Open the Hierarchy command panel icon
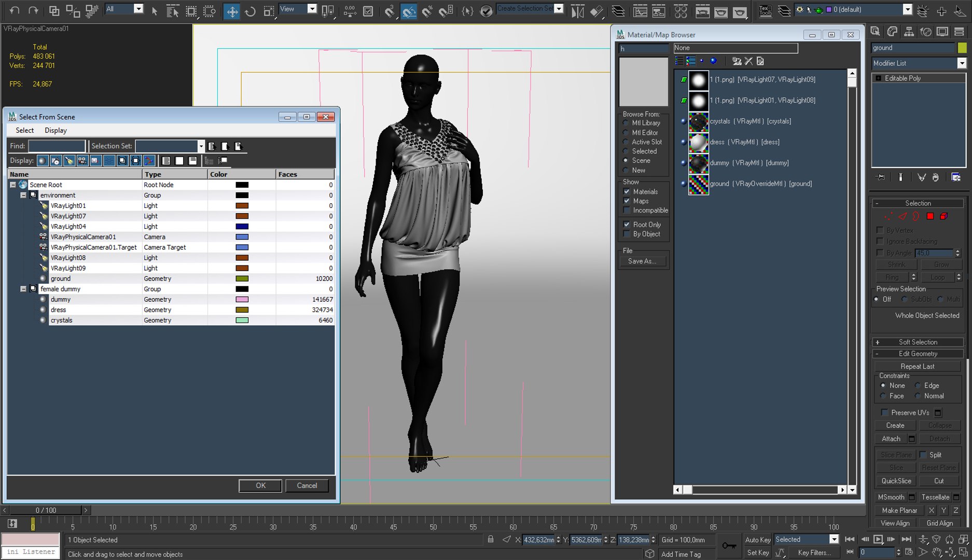 [909, 32]
